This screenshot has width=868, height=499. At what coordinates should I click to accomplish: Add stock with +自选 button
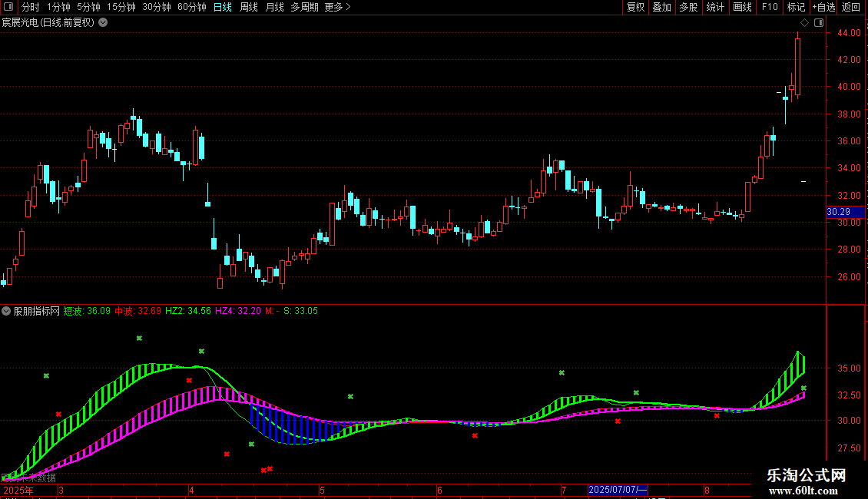click(823, 7)
